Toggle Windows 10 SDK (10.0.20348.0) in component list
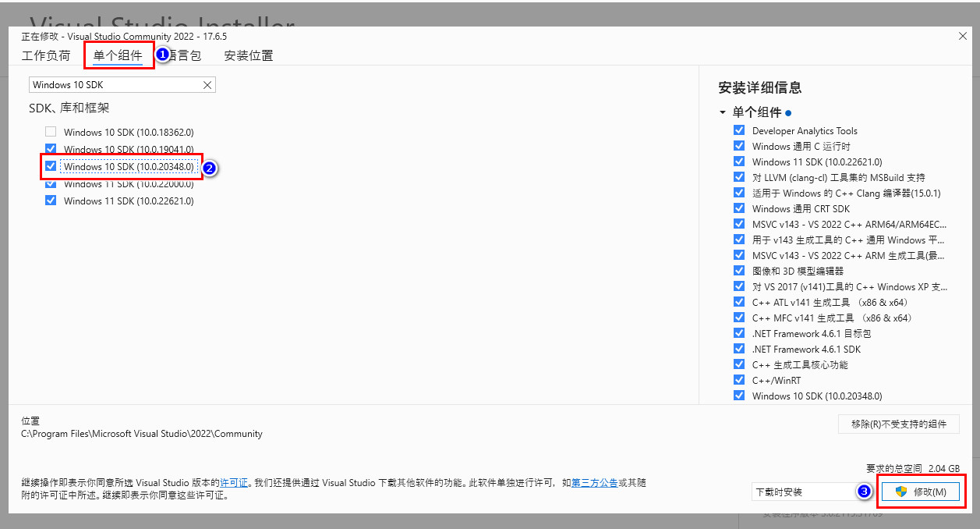Image resolution: width=980 pixels, height=529 pixels. click(51, 165)
